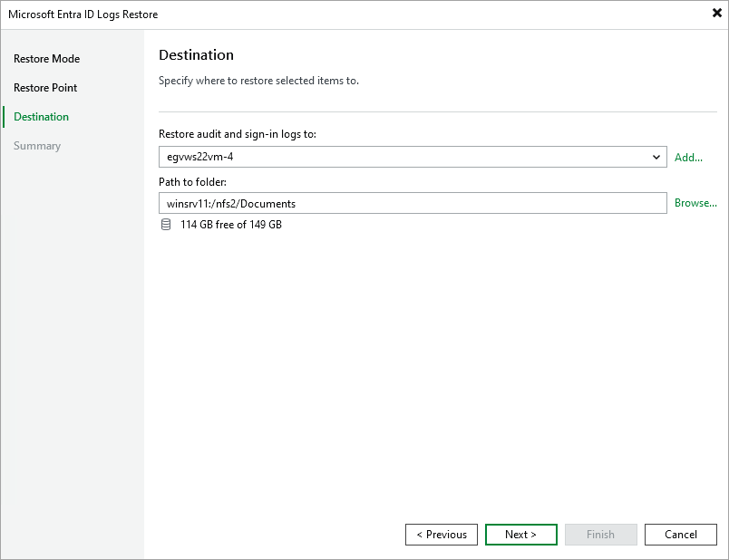Image resolution: width=729 pixels, height=560 pixels.
Task: Click the Cancel button
Action: point(680,534)
